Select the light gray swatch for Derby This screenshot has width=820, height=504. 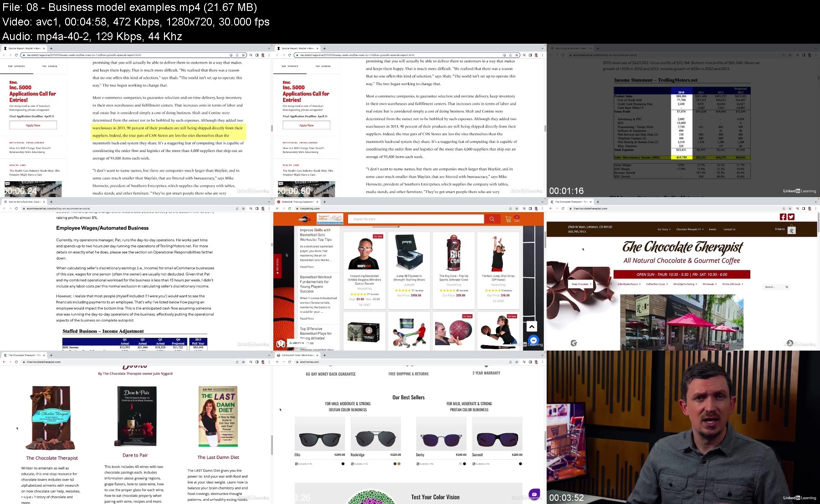pos(460,464)
